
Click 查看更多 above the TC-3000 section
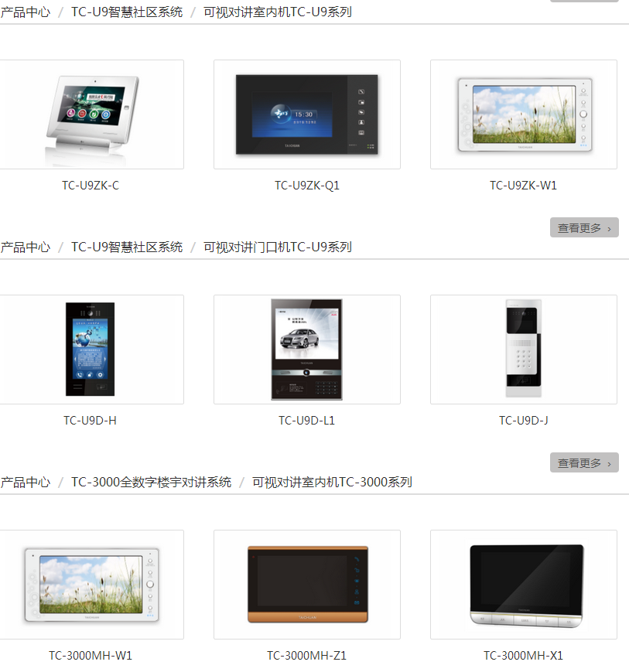pos(584,462)
